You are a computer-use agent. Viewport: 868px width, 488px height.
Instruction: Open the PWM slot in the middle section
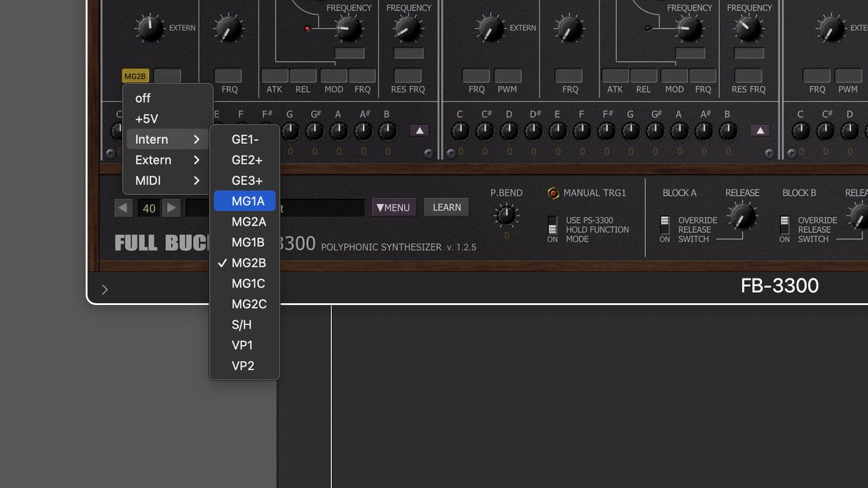(508, 76)
